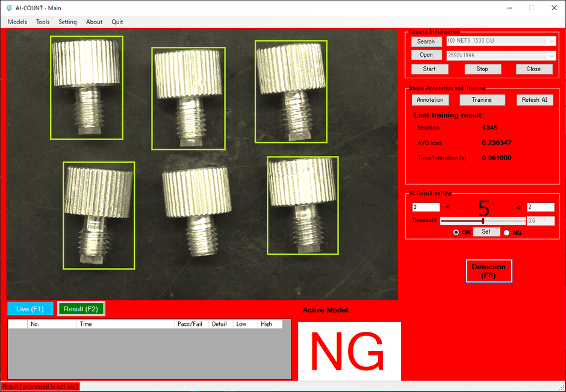Expand the 2592x1944 resolution dropdown

coord(552,55)
